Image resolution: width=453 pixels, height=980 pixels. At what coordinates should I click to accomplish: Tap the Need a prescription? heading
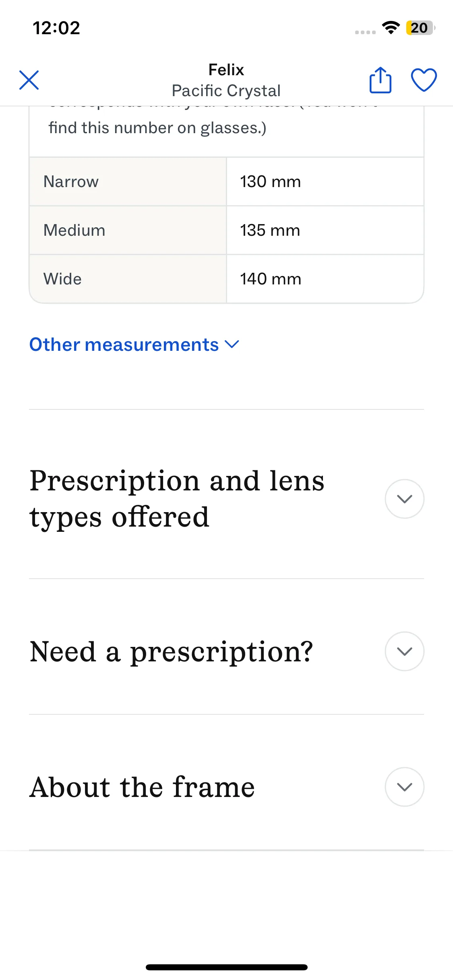171,652
